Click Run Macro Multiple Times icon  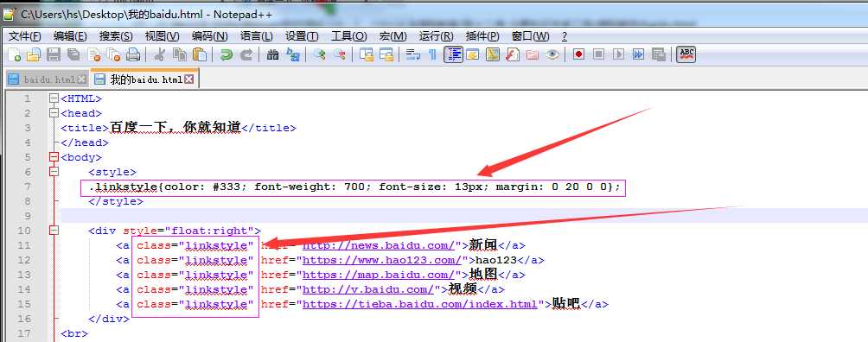pos(639,54)
